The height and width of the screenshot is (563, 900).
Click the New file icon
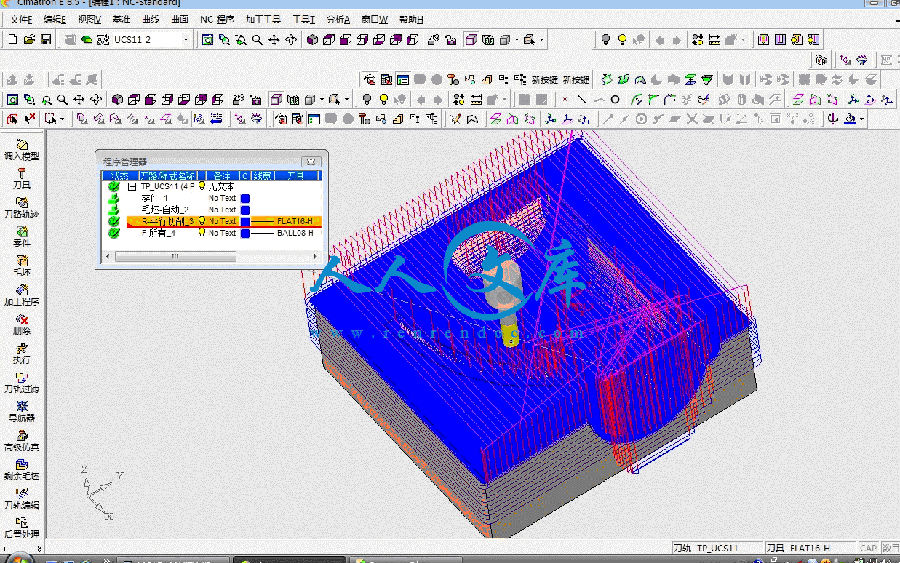coord(13,39)
